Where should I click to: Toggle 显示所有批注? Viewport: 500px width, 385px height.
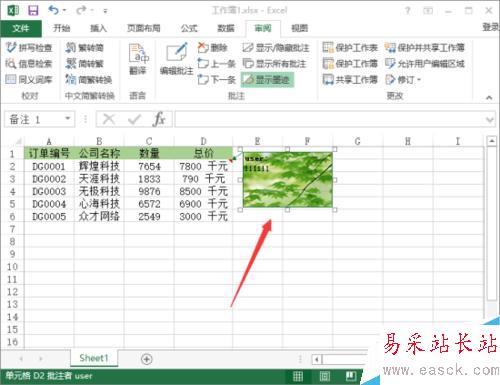pyautogui.click(x=274, y=63)
